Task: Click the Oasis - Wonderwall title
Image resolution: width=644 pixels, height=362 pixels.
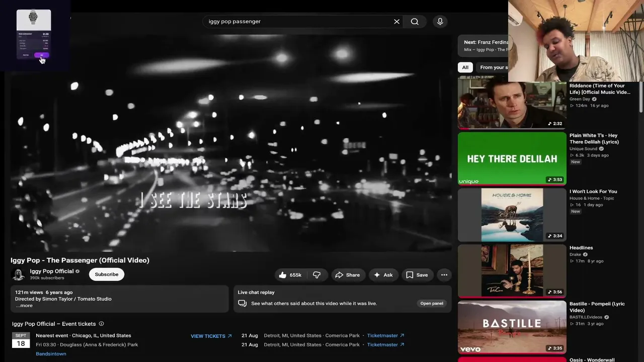Action: click(592, 360)
